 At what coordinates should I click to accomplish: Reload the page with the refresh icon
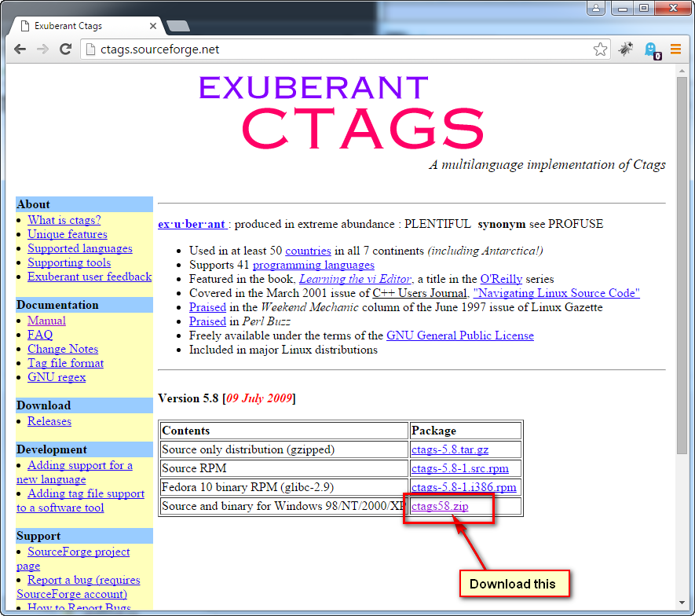[66, 49]
